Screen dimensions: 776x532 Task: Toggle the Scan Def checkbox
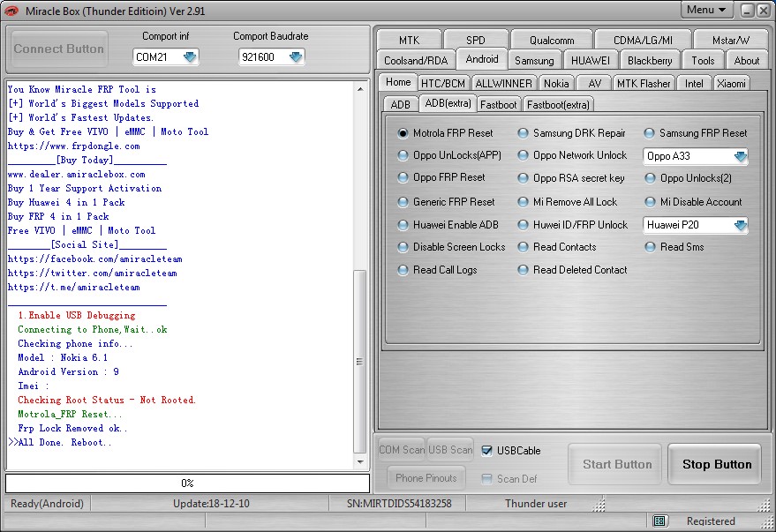(x=487, y=478)
